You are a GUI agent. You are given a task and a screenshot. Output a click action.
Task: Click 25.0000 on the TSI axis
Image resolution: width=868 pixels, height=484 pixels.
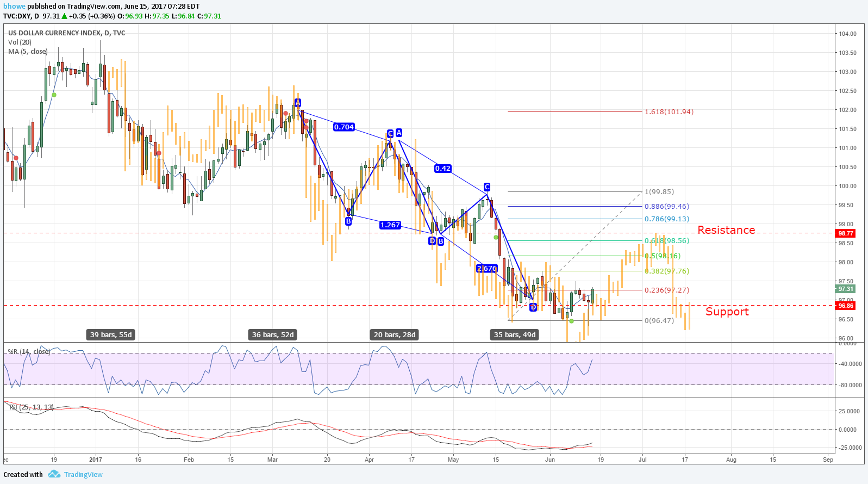coord(851,411)
